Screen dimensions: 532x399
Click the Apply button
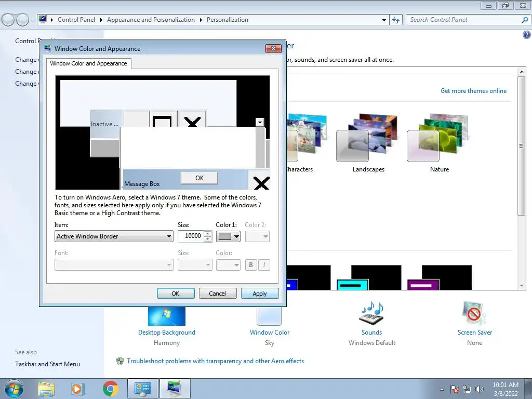click(260, 294)
